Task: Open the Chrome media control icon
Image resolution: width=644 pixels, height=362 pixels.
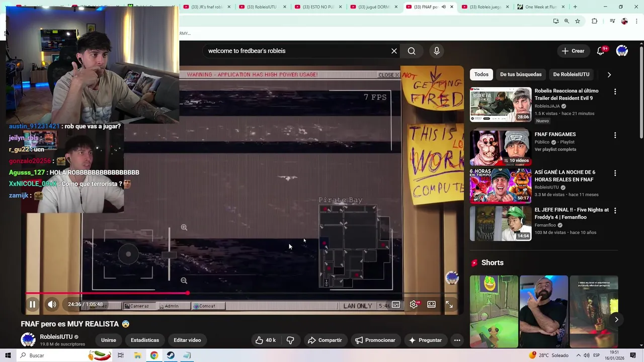Action: pos(612,21)
